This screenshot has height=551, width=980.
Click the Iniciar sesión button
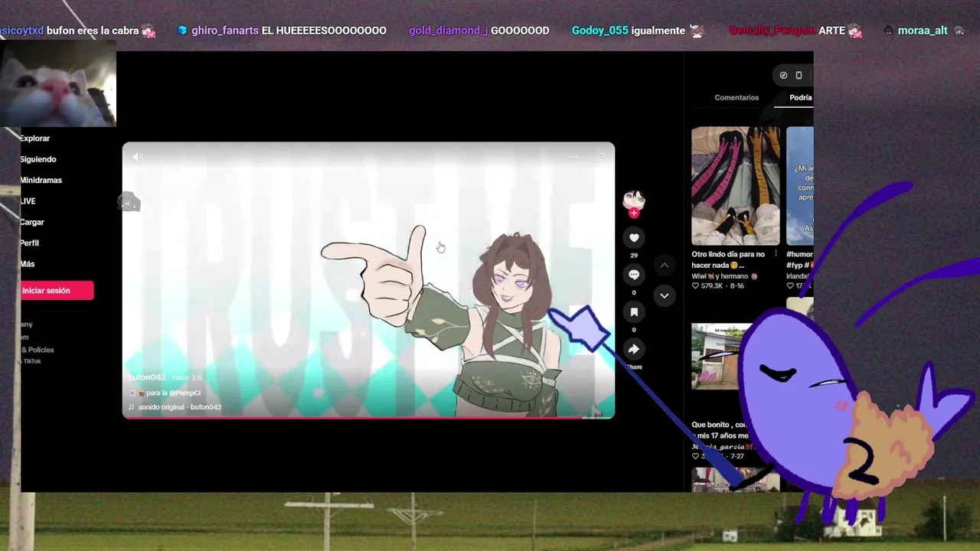click(x=57, y=291)
